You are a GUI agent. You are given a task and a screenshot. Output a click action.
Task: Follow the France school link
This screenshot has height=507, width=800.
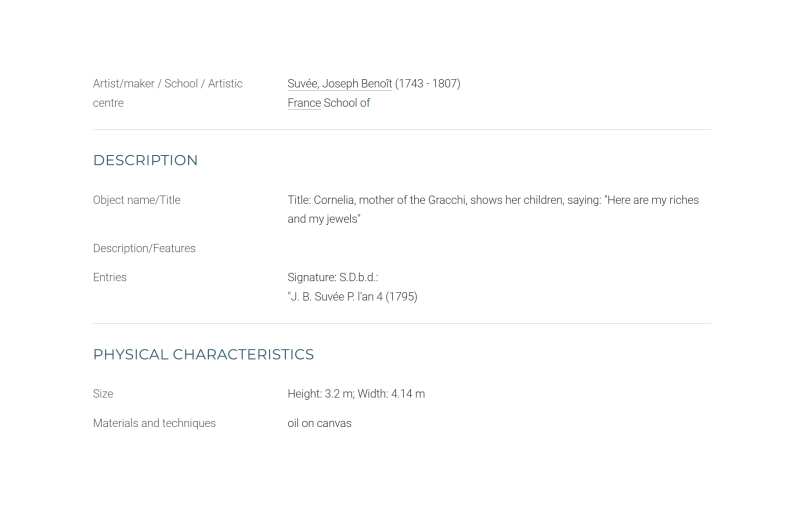[x=304, y=103]
